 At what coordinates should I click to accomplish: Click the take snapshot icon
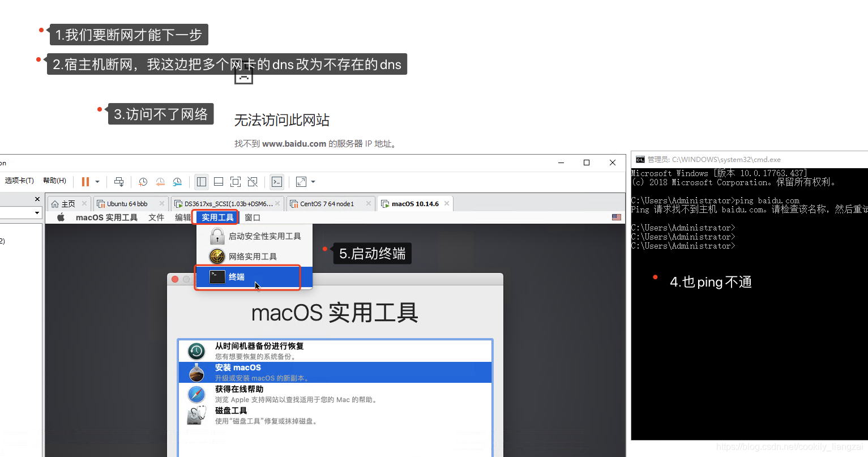(143, 182)
